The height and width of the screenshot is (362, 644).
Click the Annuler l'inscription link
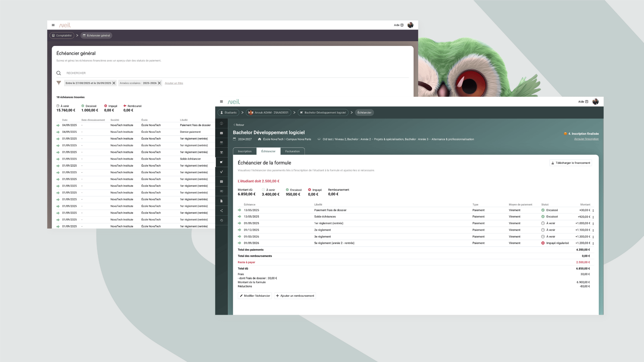coord(586,139)
